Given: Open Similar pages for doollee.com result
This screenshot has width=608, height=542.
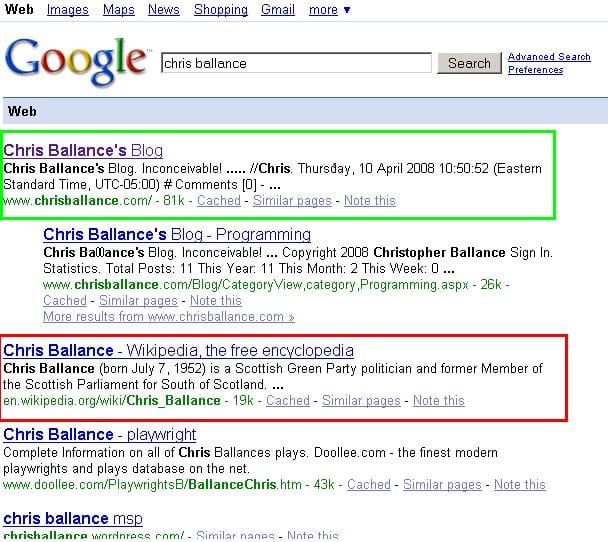Looking at the screenshot, I should coord(442,485).
